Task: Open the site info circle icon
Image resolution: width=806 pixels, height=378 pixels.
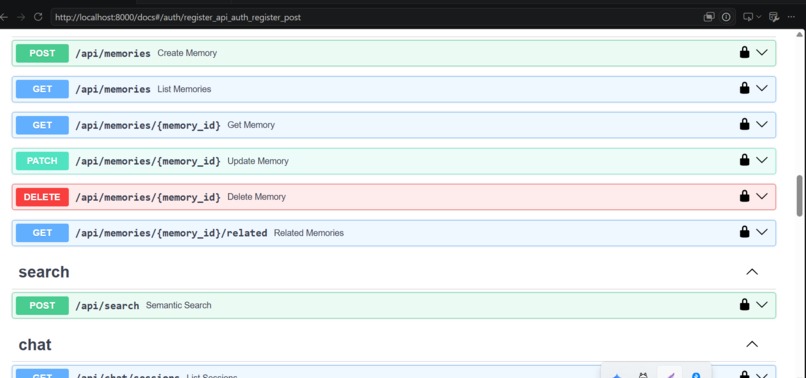Action: coord(726,17)
